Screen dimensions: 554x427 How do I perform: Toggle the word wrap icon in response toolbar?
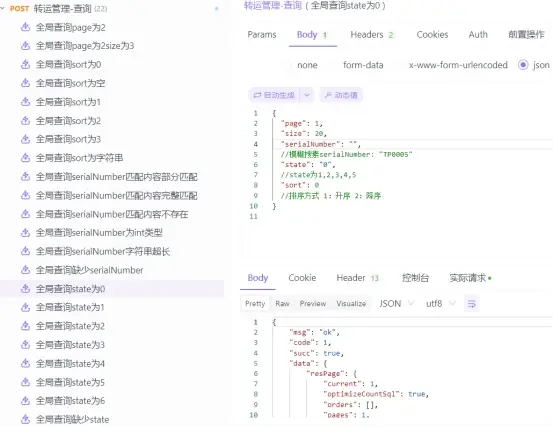point(471,304)
